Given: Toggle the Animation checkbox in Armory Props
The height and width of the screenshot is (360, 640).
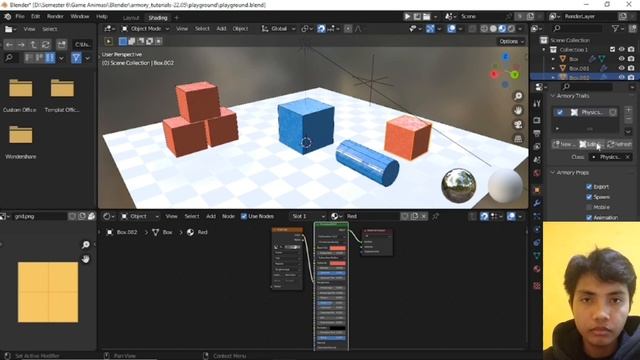Looking at the screenshot, I should point(589,217).
